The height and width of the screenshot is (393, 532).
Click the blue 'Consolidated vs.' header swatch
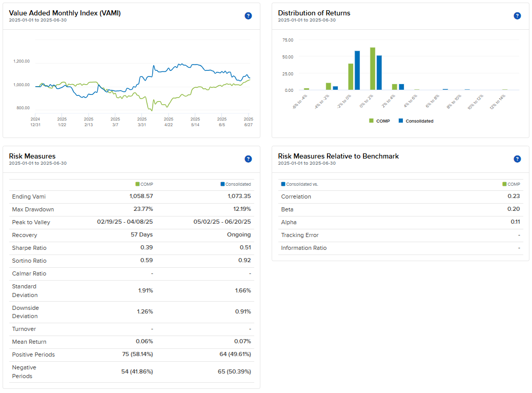coord(283,184)
